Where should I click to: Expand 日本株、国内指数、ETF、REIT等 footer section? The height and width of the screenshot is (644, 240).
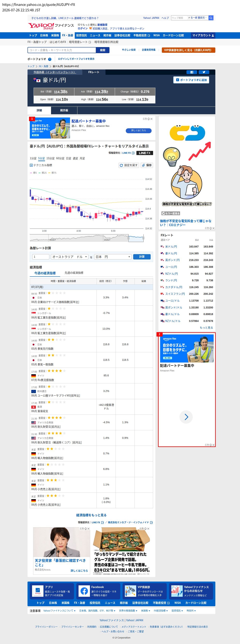(x=97, y=611)
